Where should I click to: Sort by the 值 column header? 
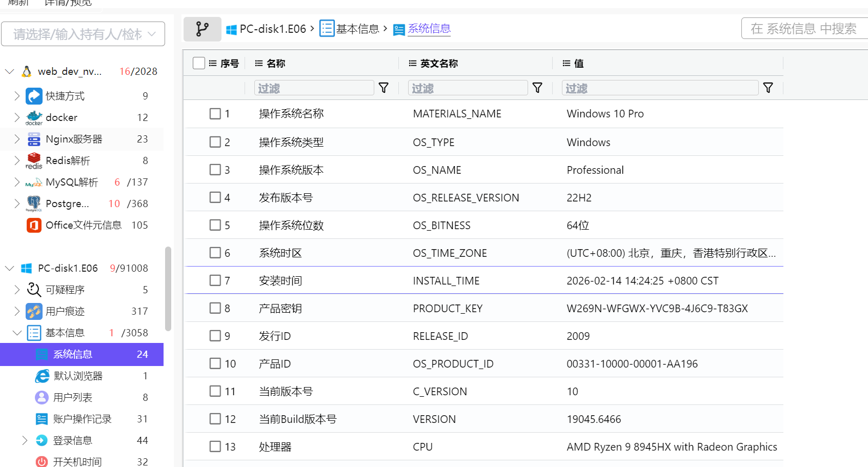(x=579, y=63)
